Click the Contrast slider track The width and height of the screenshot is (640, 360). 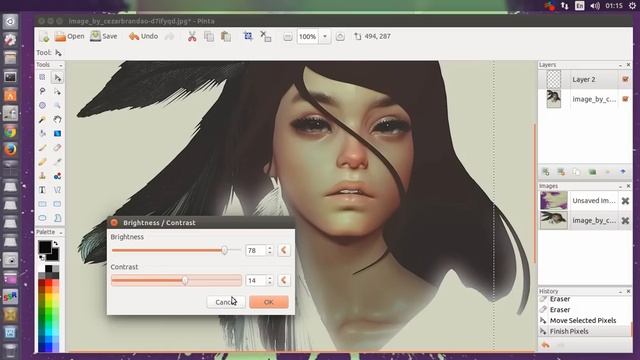pos(176,280)
